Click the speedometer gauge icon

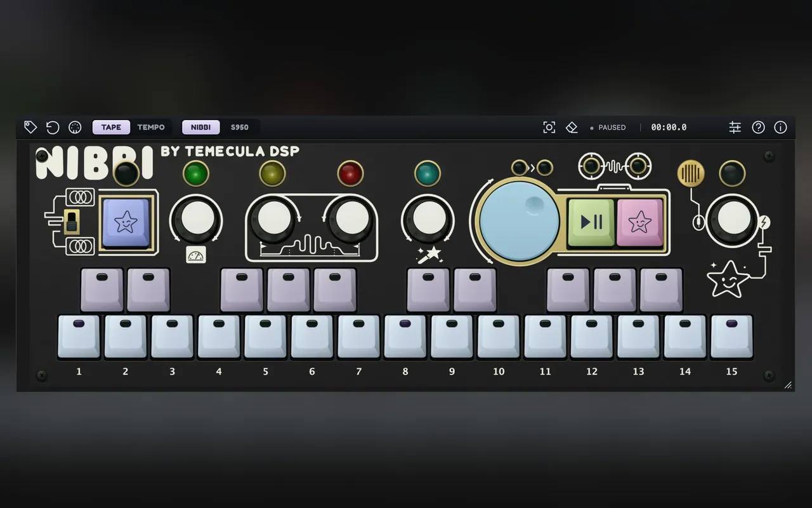click(x=196, y=255)
